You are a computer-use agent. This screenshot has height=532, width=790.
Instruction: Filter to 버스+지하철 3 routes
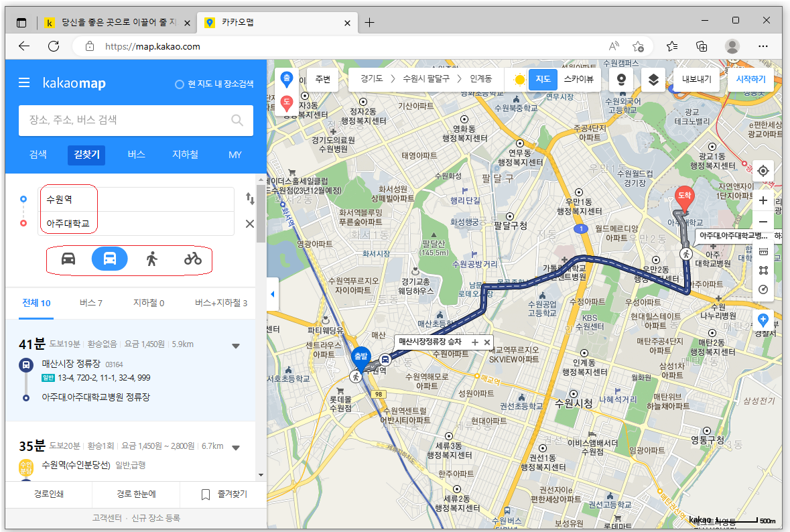221,304
